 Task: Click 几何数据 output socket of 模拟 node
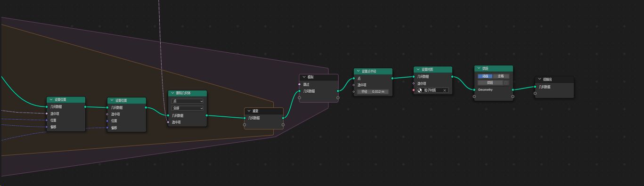338,91
